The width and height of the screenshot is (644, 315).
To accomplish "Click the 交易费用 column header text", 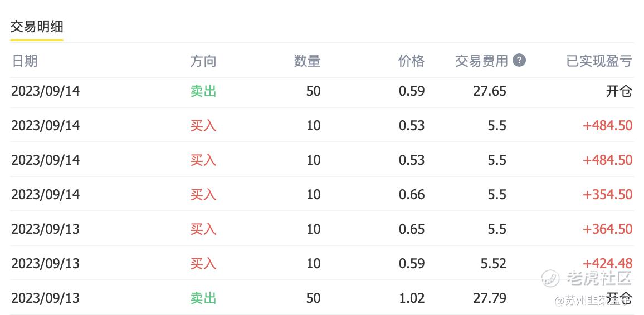I will click(x=481, y=61).
